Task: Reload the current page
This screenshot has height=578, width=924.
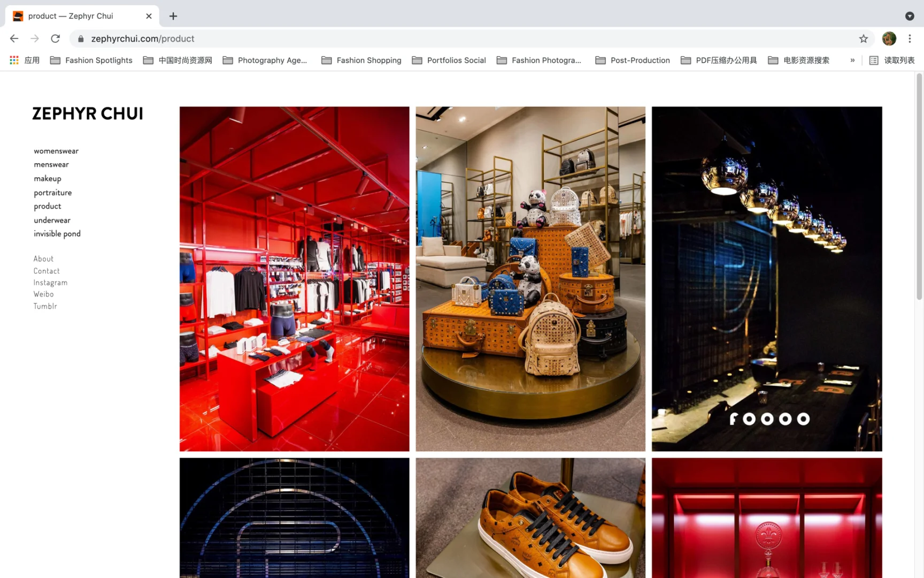Action: (55, 39)
